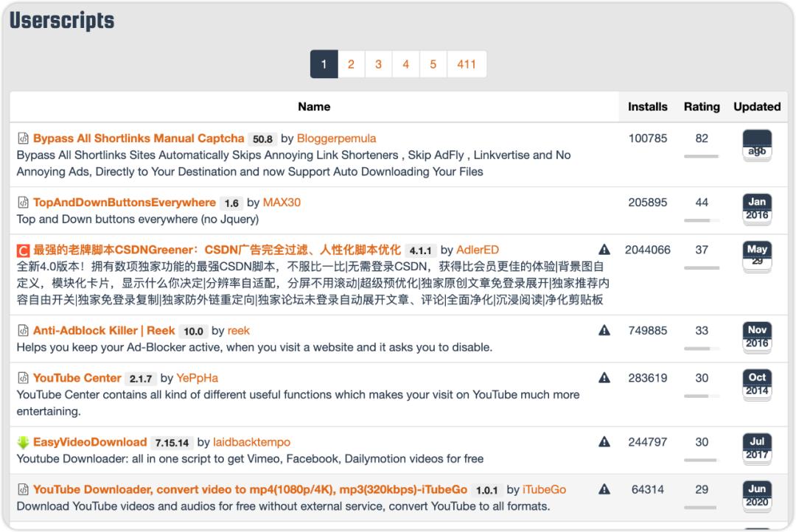796x532 pixels.
Task: Click the Oct 2014 calendar icon
Action: [757, 384]
